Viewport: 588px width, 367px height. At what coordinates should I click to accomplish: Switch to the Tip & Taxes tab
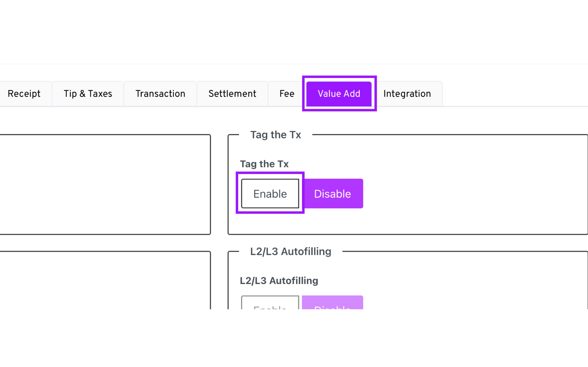88,94
